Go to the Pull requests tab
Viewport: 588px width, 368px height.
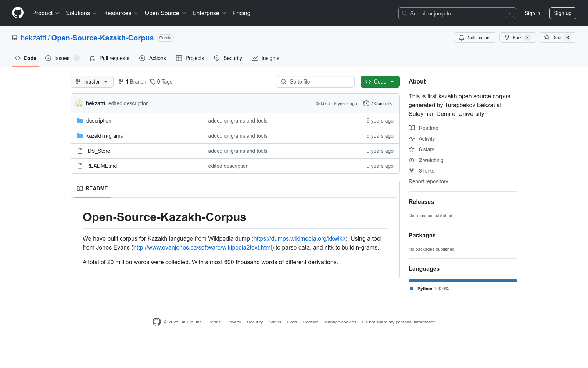[x=110, y=58]
